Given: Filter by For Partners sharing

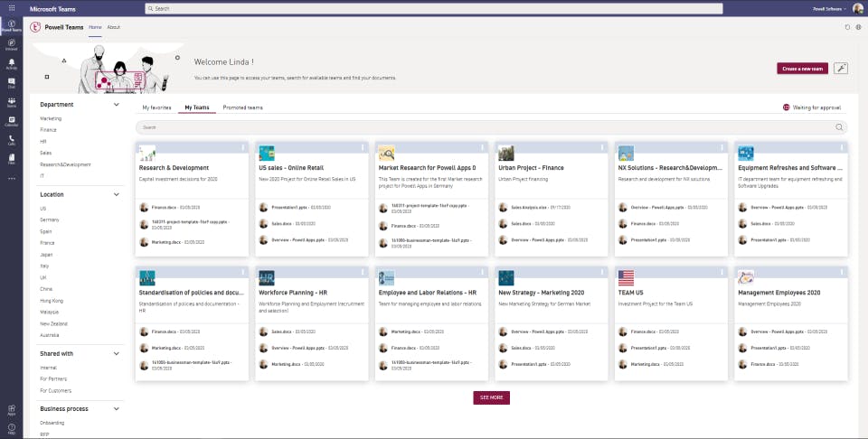Looking at the screenshot, I should point(53,379).
